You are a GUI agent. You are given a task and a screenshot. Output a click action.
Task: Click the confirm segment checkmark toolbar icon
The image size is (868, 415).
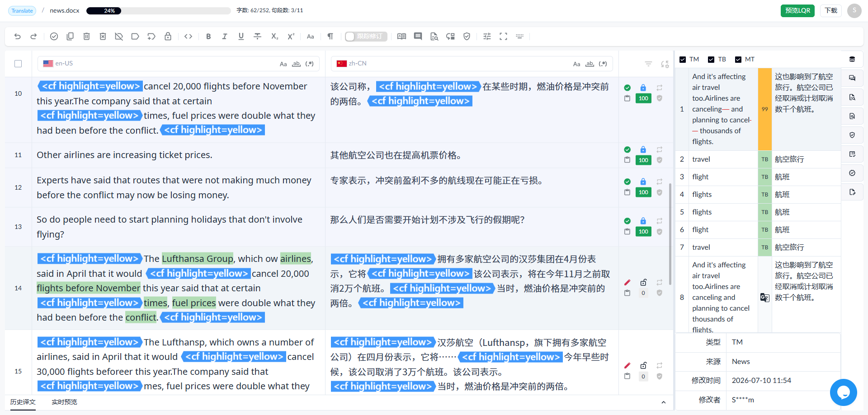(54, 37)
